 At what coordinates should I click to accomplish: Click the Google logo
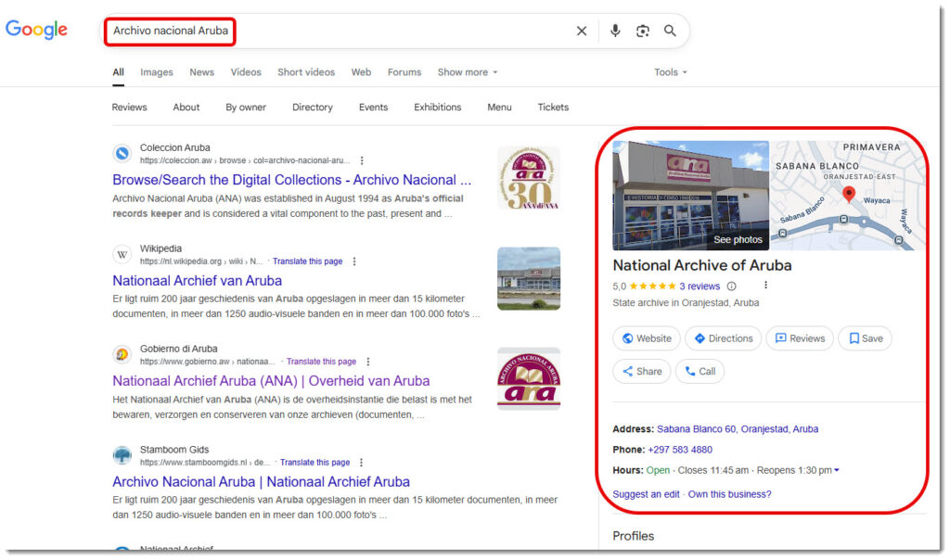point(36,29)
